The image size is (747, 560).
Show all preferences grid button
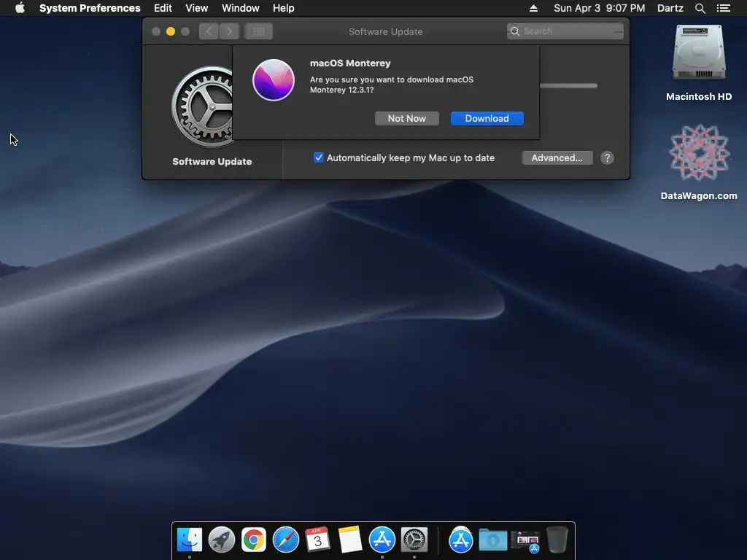[259, 31]
